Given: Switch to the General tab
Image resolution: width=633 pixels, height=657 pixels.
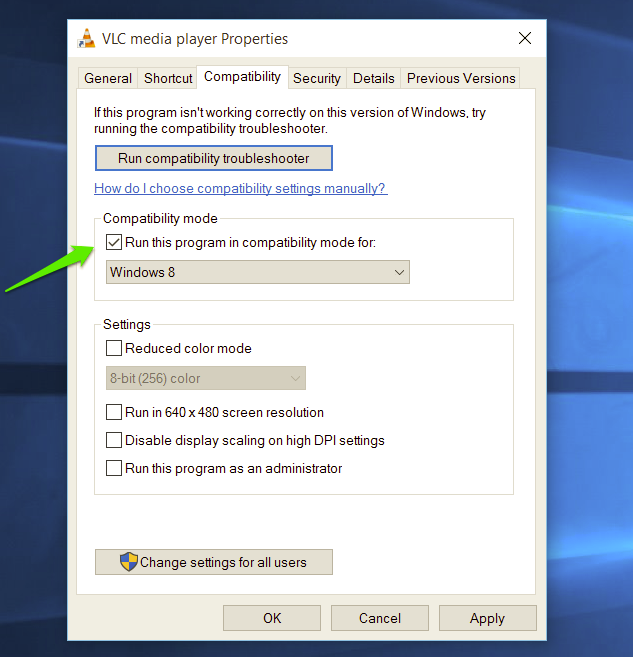Looking at the screenshot, I should 108,78.
